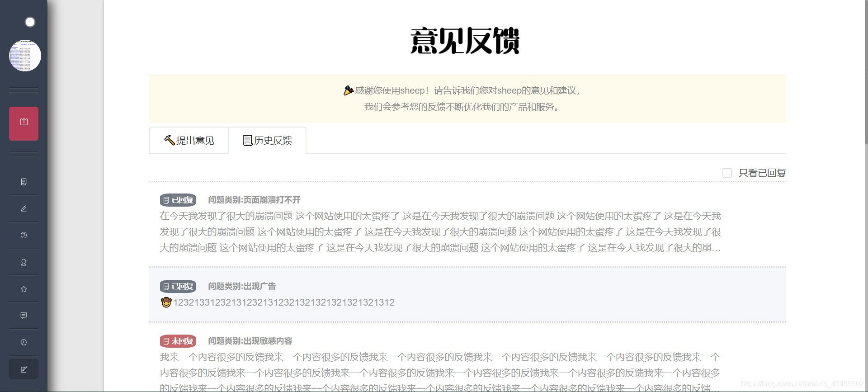Switch to the 提出意见 tab
Image resolution: width=868 pixels, height=392 pixels.
pyautogui.click(x=189, y=141)
